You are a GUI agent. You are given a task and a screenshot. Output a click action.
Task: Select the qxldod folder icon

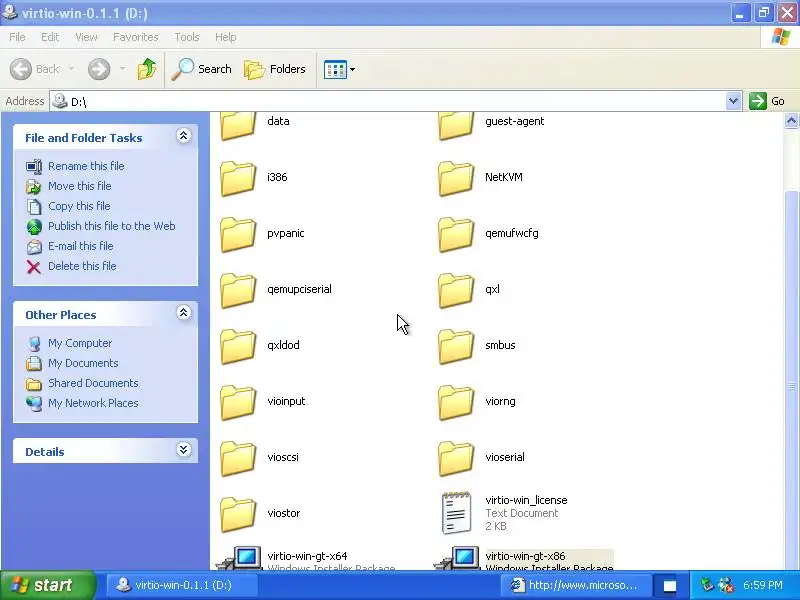[238, 346]
